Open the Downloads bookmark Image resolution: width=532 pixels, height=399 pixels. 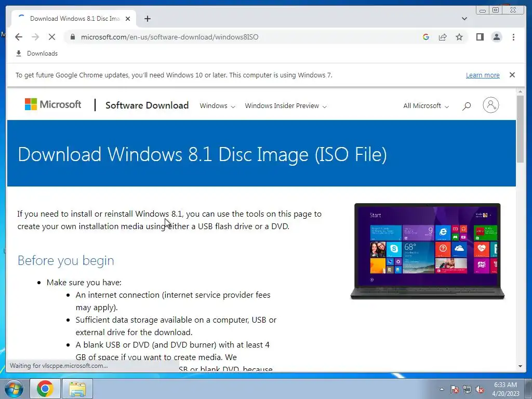point(37,54)
